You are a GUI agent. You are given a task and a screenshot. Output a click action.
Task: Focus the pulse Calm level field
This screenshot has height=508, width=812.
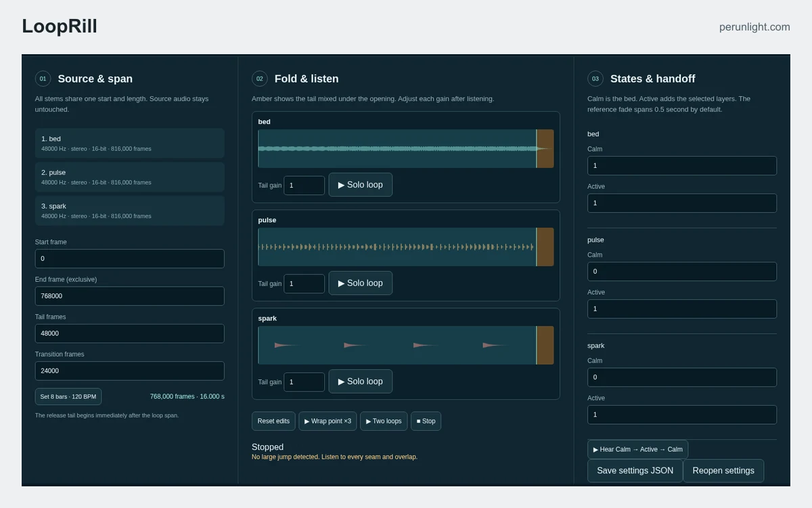[x=682, y=272]
